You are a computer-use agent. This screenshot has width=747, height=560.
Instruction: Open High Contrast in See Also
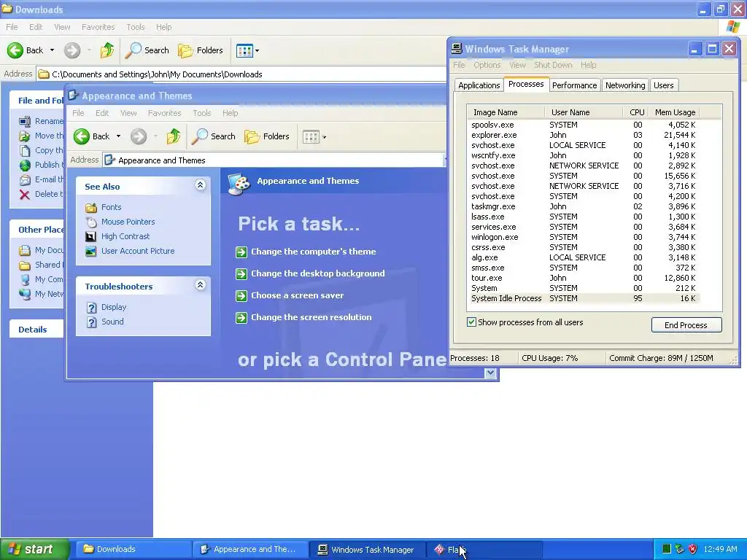125,236
